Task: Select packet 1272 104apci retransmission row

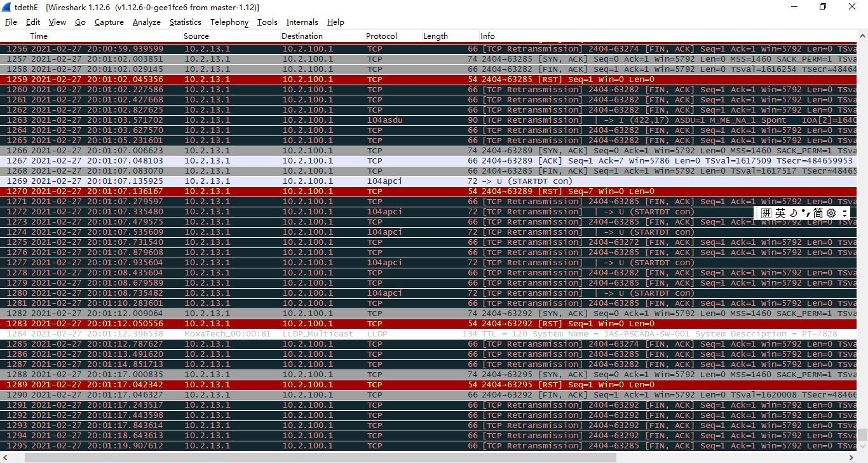Action: click(428, 212)
